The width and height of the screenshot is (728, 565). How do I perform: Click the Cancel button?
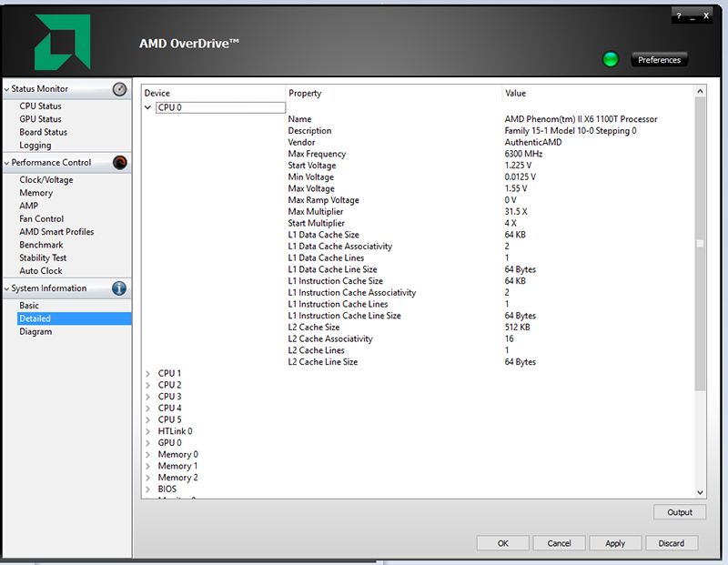(559, 543)
